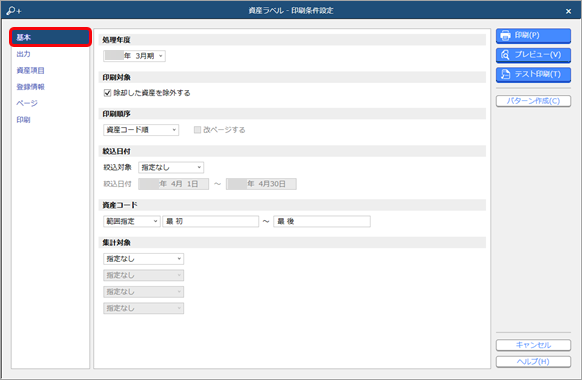Switch to the 印刷 tab in sidebar

[x=23, y=119]
